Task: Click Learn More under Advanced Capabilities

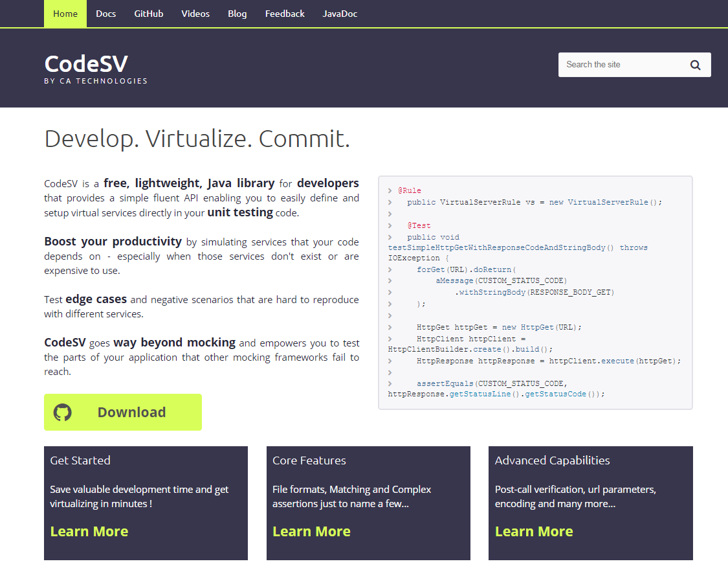Action: [x=534, y=531]
